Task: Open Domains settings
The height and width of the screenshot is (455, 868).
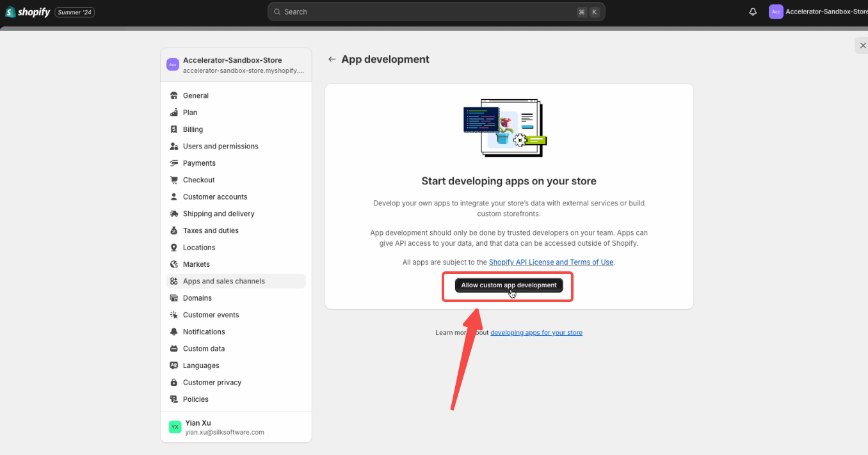Action: 236,298
